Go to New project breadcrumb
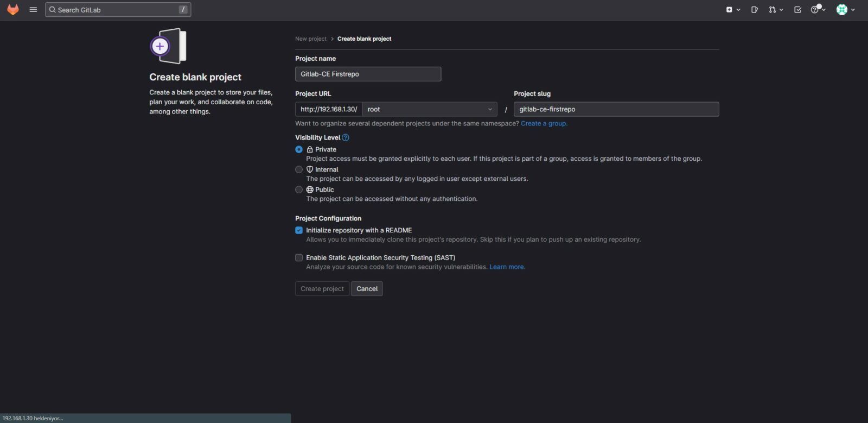This screenshot has width=868, height=423. pyautogui.click(x=311, y=39)
